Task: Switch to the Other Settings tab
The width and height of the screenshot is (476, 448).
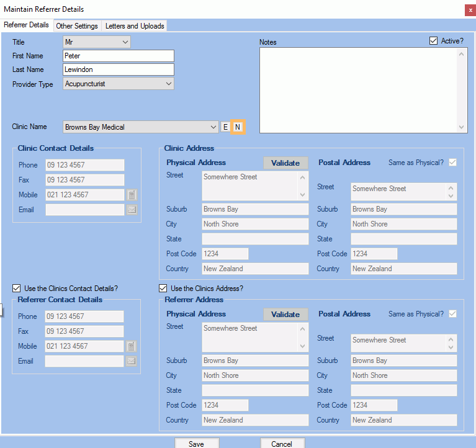Action: 77,26
